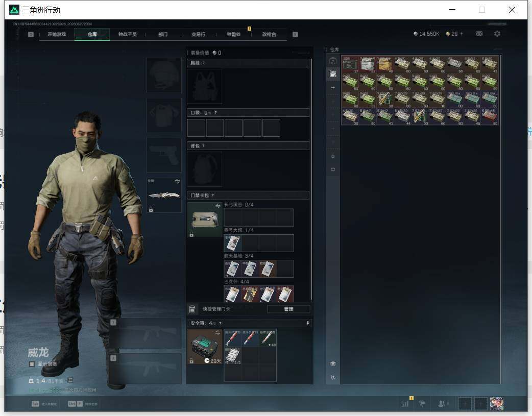Click the mail envelope icon
Screen dimensions: 532x416
pos(479,34)
